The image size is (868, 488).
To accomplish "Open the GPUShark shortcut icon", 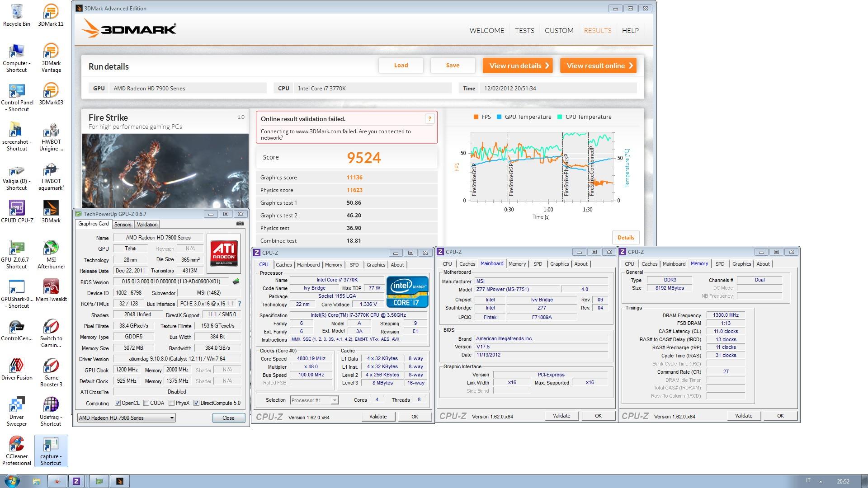I will coord(17,294).
